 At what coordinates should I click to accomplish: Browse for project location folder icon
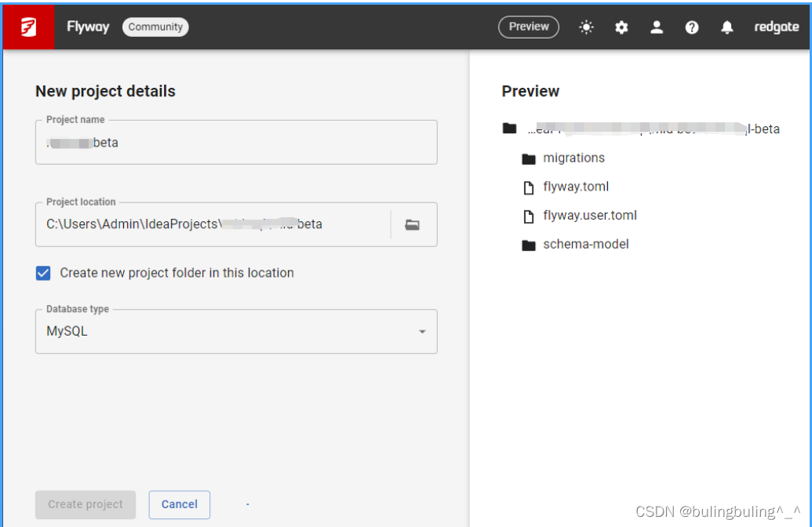point(412,224)
